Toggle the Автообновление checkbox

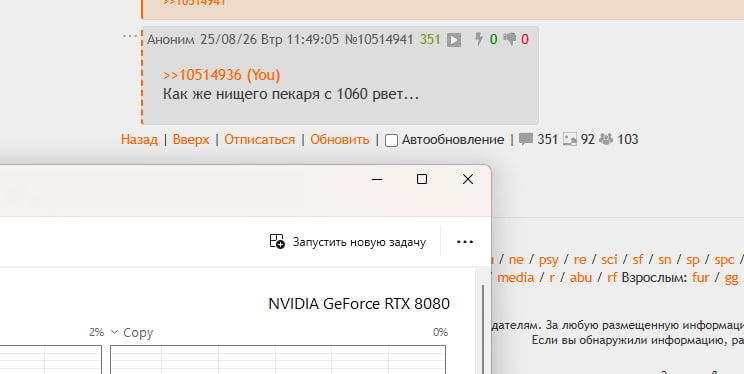(x=391, y=140)
